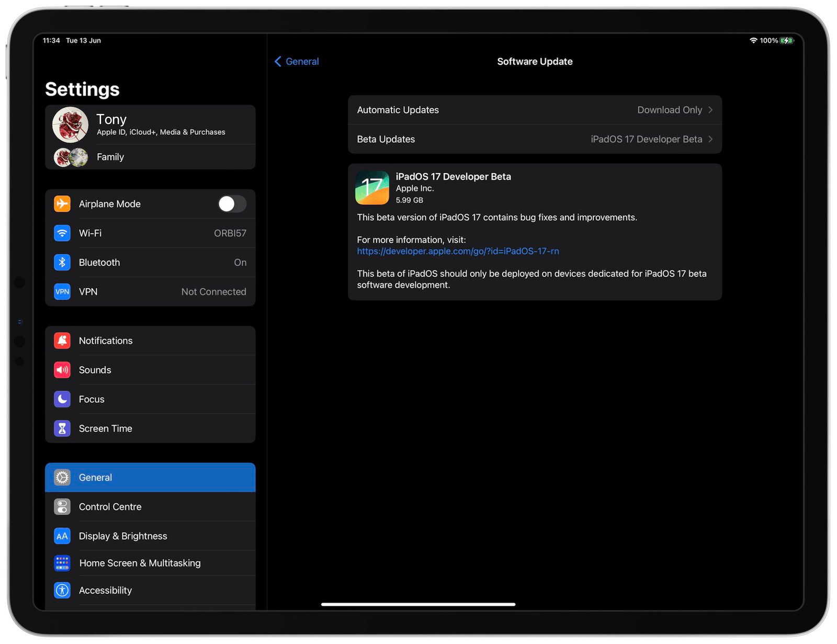Tap Tony's profile avatar
Screen dimensions: 837x644
click(x=70, y=125)
